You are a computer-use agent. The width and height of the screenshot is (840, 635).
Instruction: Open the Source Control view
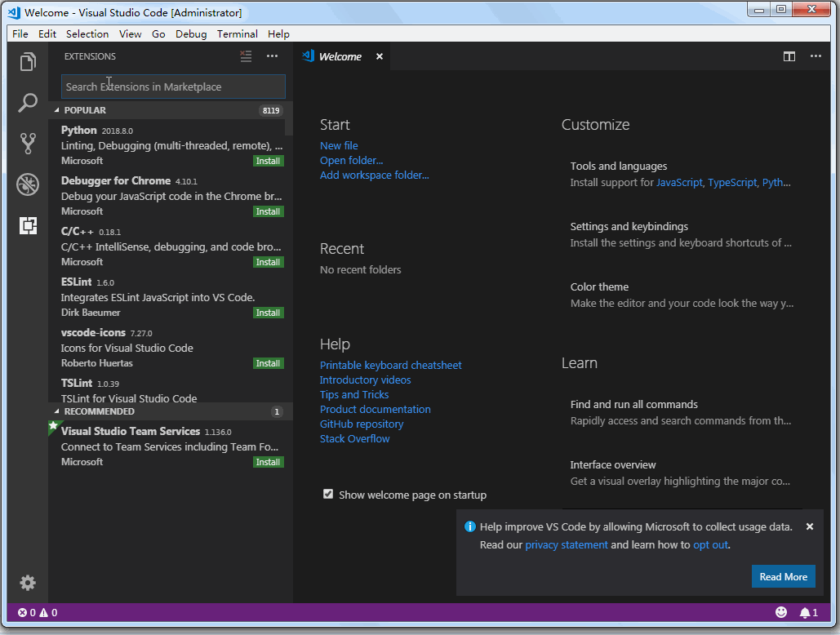(x=28, y=144)
